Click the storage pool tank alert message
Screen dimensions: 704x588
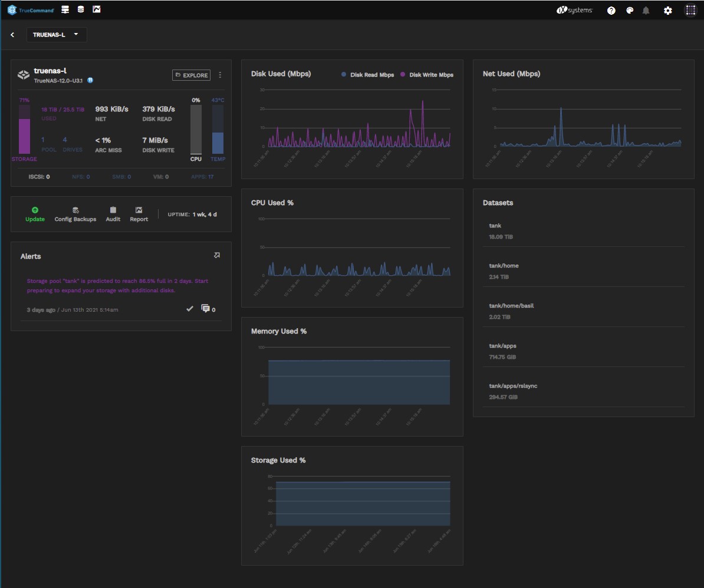click(117, 286)
